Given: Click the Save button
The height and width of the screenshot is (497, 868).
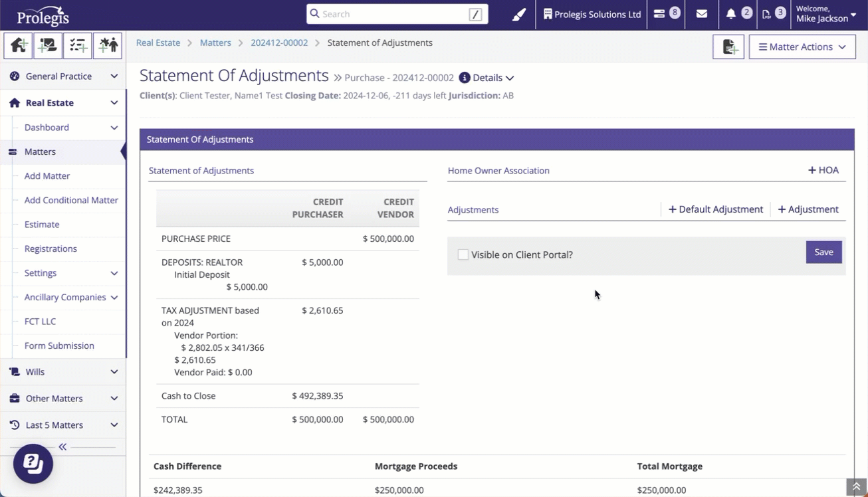Looking at the screenshot, I should 823,252.
